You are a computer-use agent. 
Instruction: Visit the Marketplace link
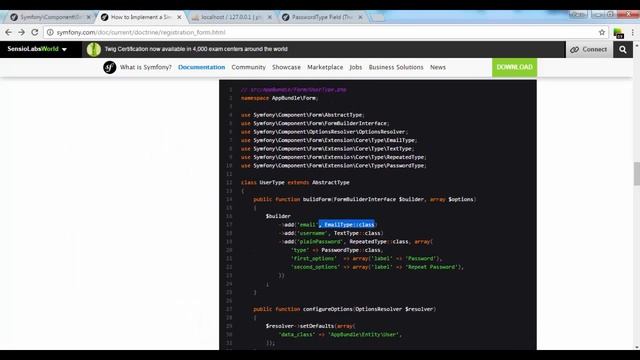pos(325,67)
